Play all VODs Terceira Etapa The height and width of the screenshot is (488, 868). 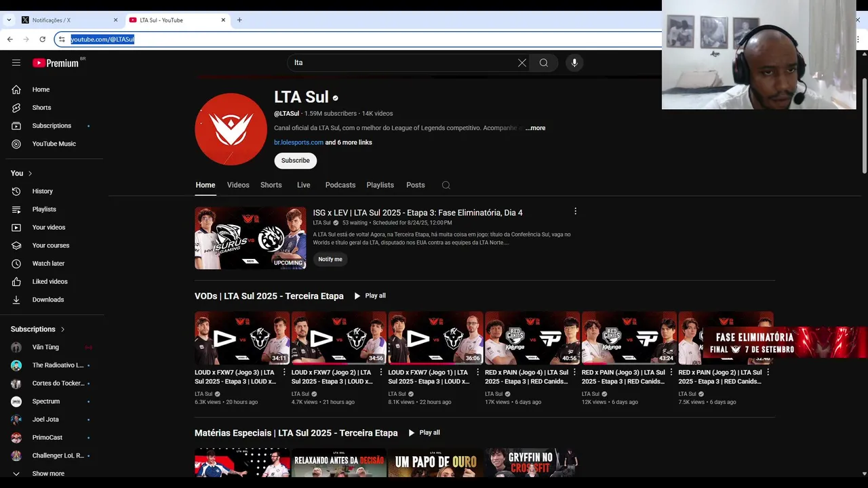click(370, 296)
